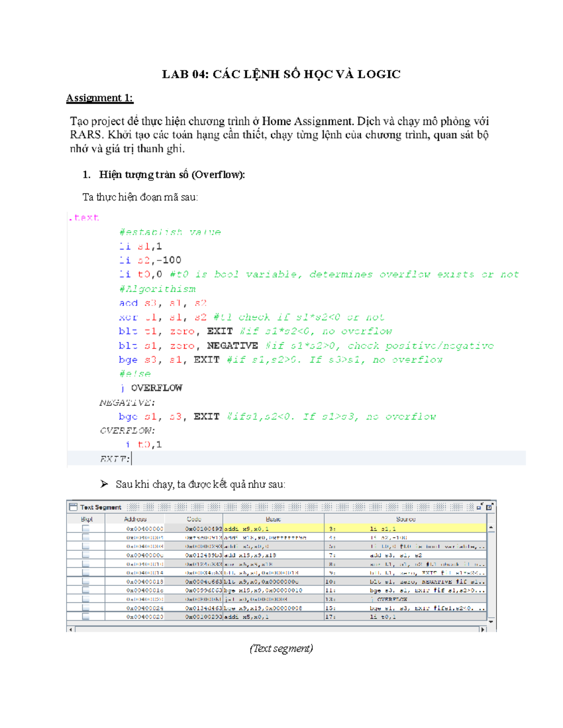Click the address cell 0x0040000c
563x728 pixels.
click(x=135, y=555)
